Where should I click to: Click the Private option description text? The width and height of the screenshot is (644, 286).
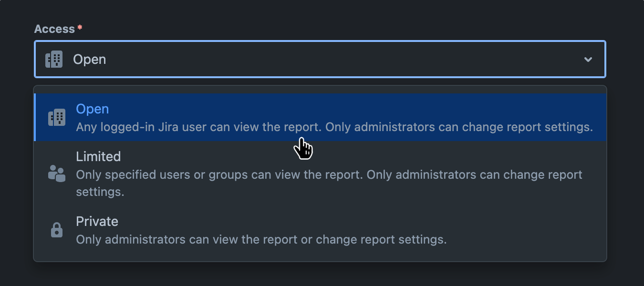pos(261,240)
